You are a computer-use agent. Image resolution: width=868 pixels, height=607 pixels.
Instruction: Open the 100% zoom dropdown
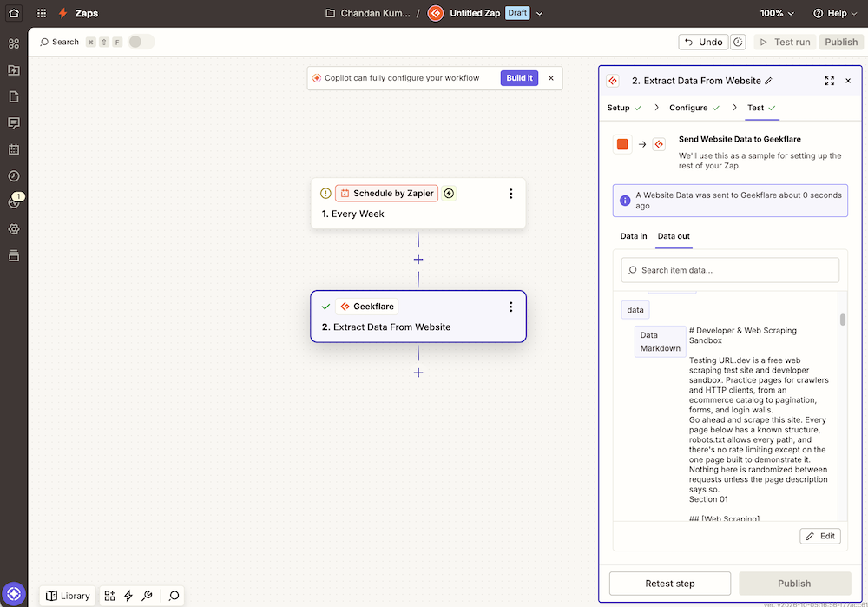click(x=777, y=13)
